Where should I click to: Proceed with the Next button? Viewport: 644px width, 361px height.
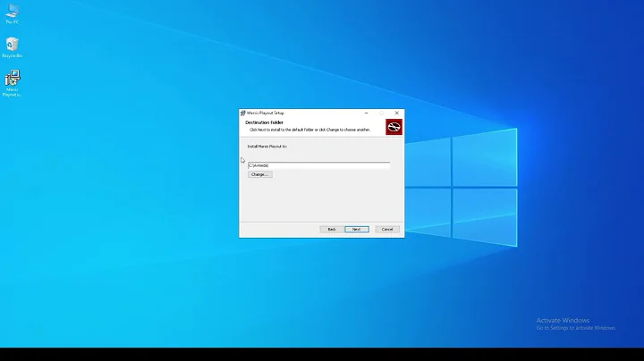tap(357, 230)
